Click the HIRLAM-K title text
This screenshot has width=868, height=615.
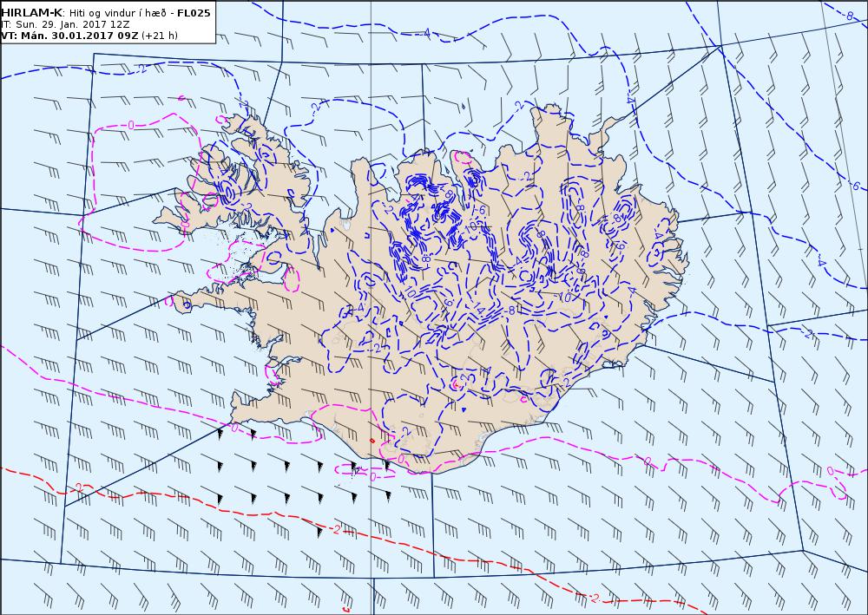(x=31, y=13)
